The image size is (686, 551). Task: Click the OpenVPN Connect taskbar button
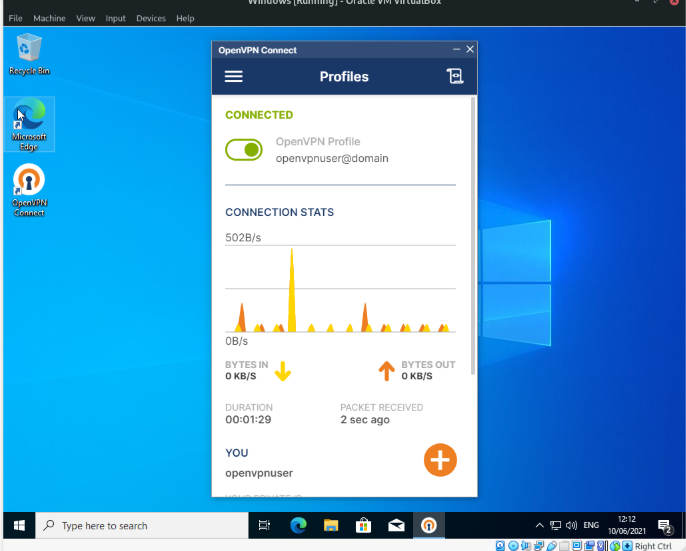pos(429,525)
